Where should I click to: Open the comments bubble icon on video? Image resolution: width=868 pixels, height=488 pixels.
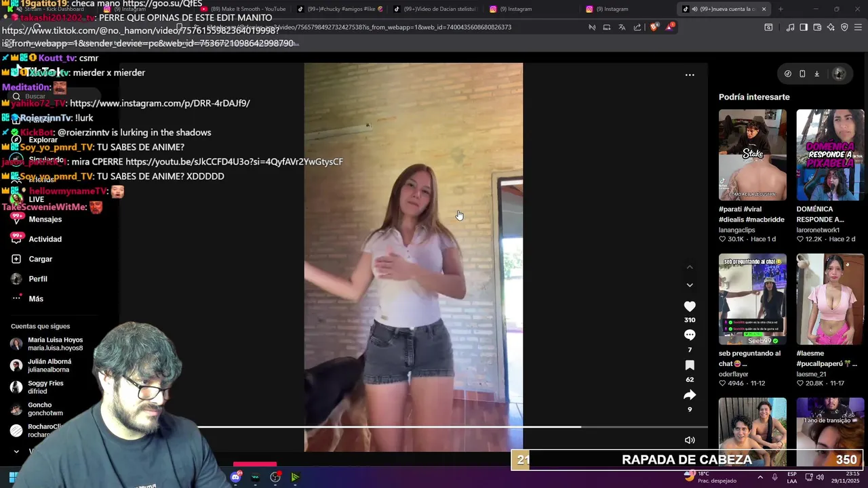[690, 335]
